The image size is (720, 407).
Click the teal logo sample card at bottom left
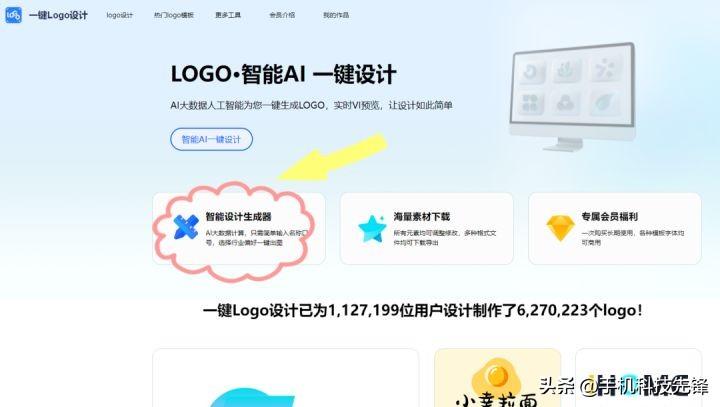(x=285, y=378)
